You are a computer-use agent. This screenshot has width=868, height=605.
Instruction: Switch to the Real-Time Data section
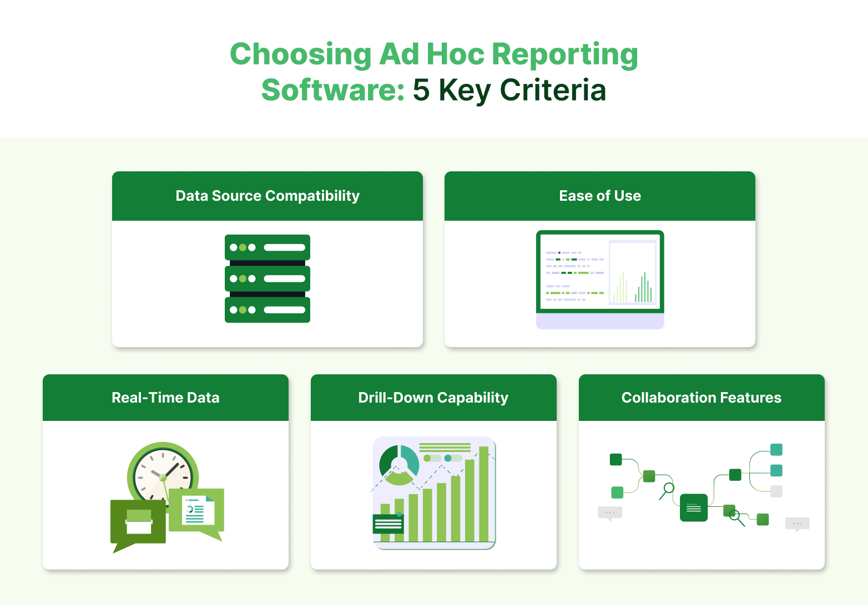pyautogui.click(x=165, y=398)
